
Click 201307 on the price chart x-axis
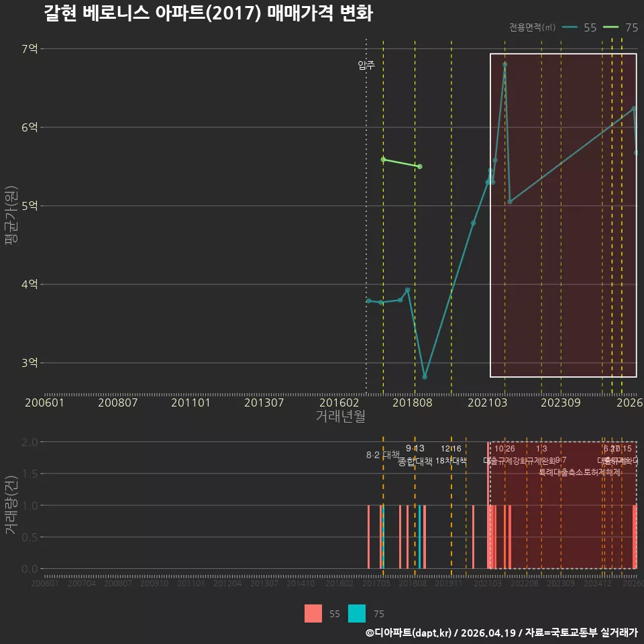point(264,402)
